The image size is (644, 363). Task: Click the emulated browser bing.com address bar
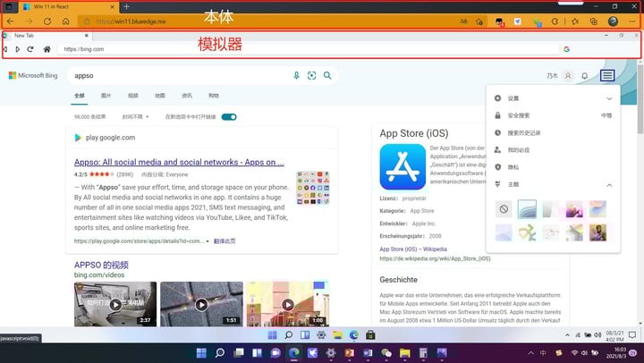tap(308, 49)
